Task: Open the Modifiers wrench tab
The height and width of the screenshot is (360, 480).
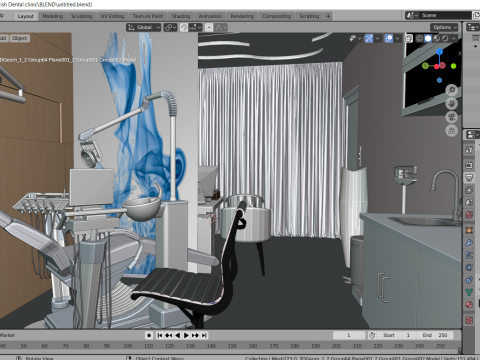Action: pyautogui.click(x=469, y=243)
